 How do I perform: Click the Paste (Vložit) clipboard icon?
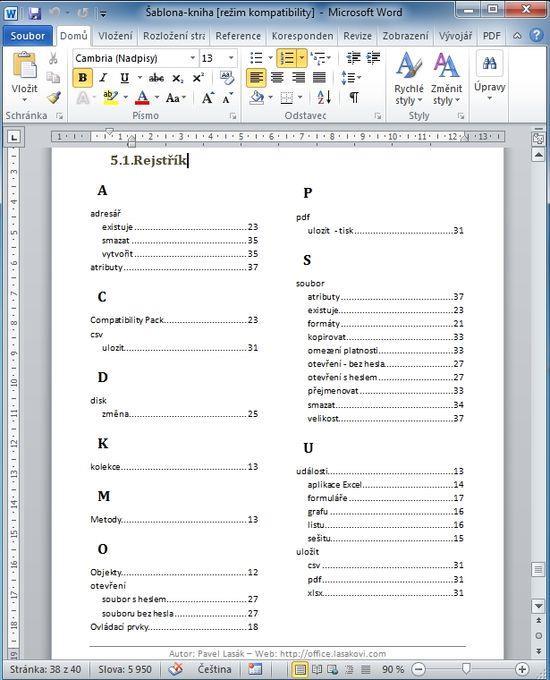(25, 65)
